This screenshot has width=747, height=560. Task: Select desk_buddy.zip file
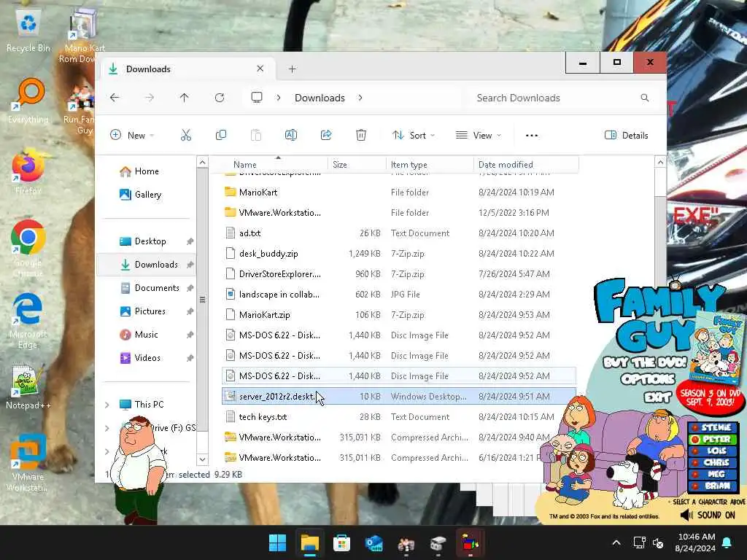[399, 254]
